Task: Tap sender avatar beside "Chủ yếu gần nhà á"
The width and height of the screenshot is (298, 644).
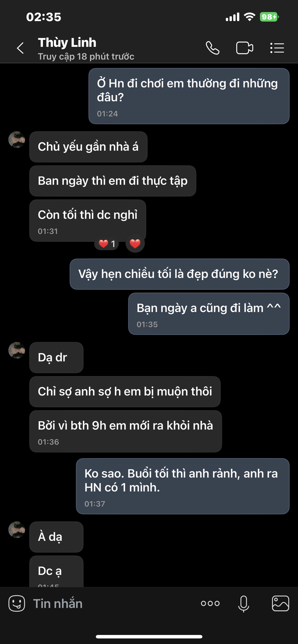Action: (x=17, y=140)
